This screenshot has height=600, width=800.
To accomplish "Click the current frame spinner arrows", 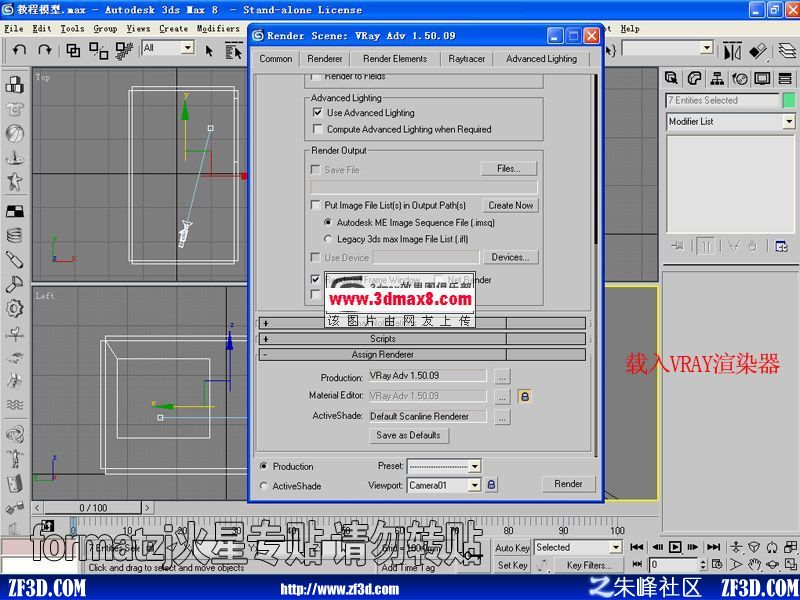I will [703, 565].
